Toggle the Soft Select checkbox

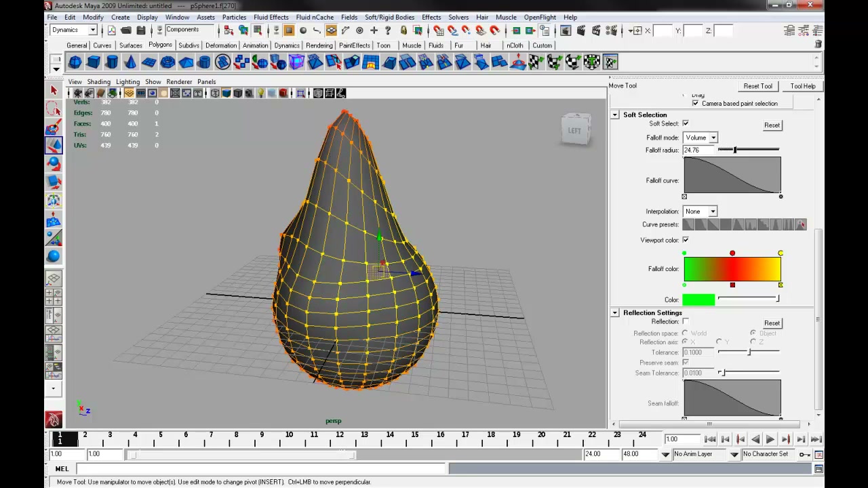(x=686, y=123)
